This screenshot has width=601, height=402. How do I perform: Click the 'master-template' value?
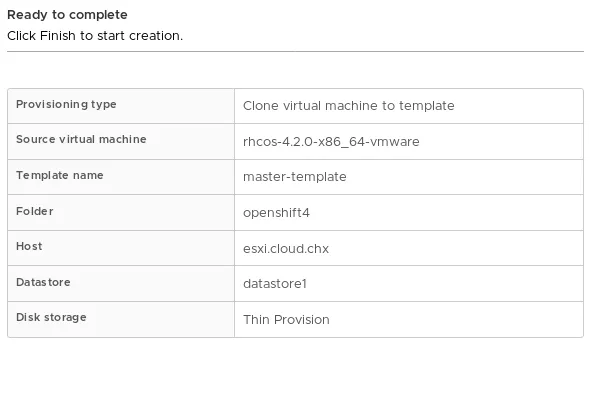pyautogui.click(x=294, y=177)
